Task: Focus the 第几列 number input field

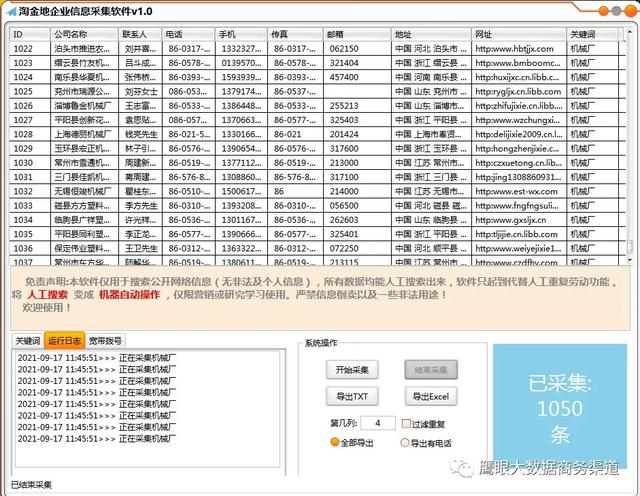Action: click(377, 423)
